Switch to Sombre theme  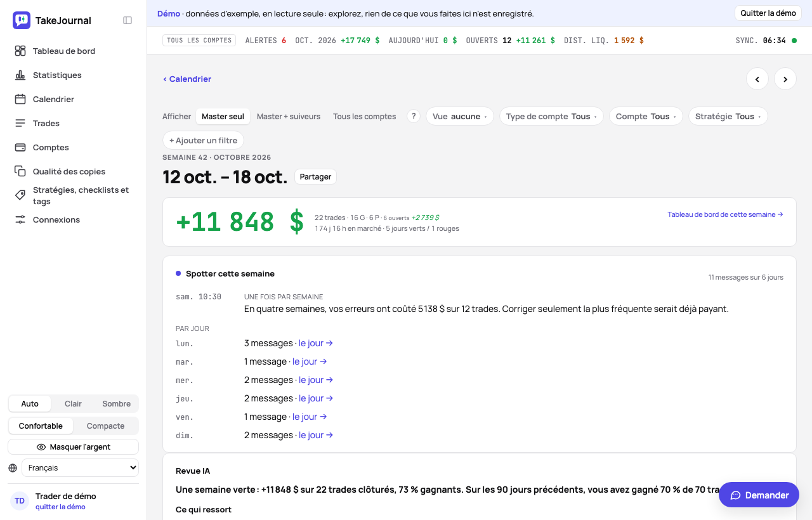[117, 404]
